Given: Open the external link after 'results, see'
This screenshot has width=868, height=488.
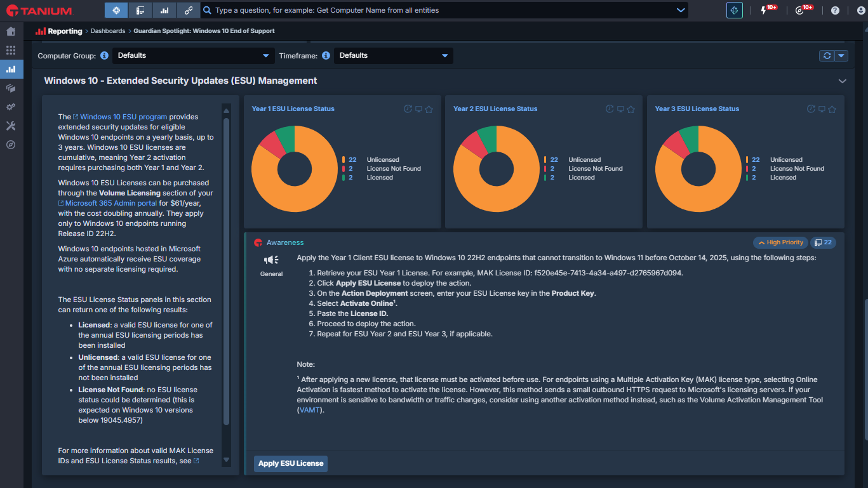Looking at the screenshot, I should (196, 461).
